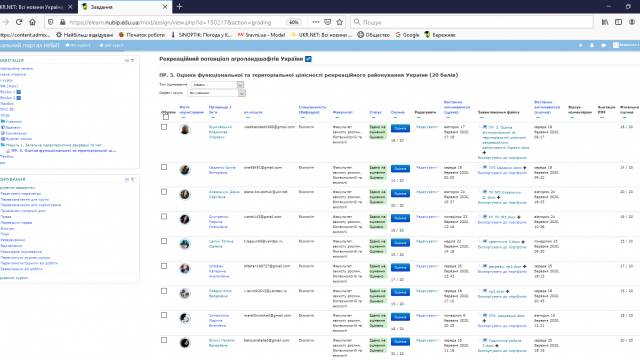Image resolution: width=640 pixels, height=360 pixels.
Task: Open Завантажити всі роботи link
Action: (22, 269)
